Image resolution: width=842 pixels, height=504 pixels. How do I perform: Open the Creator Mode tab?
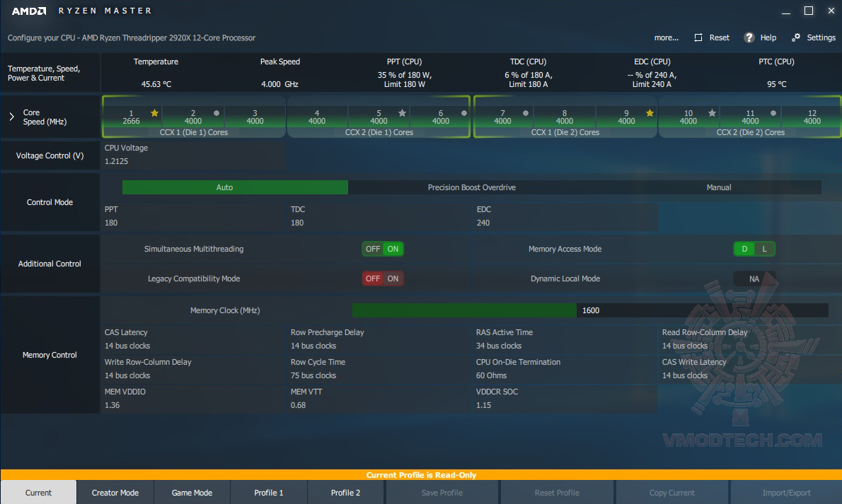[x=115, y=492]
